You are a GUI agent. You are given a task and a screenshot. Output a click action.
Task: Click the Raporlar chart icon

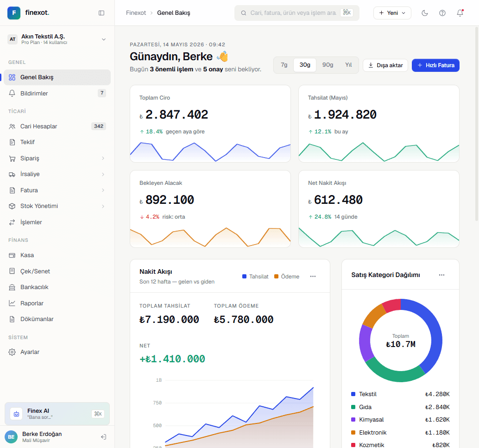(x=12, y=303)
